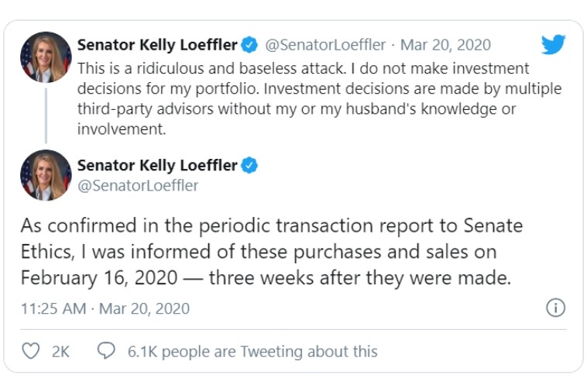Image resolution: width=587 pixels, height=392 pixels.
Task: Click verified badge on the second tweet
Action: click(x=249, y=165)
